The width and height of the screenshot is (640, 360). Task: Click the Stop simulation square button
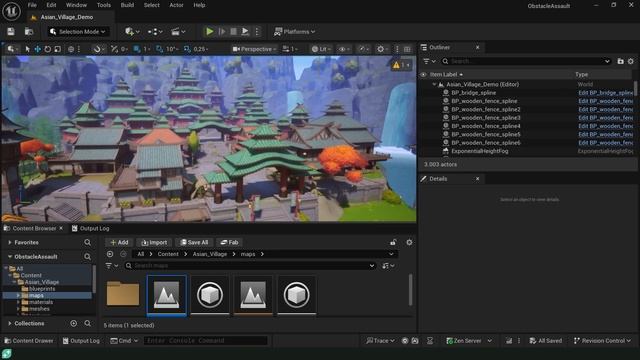click(x=233, y=31)
